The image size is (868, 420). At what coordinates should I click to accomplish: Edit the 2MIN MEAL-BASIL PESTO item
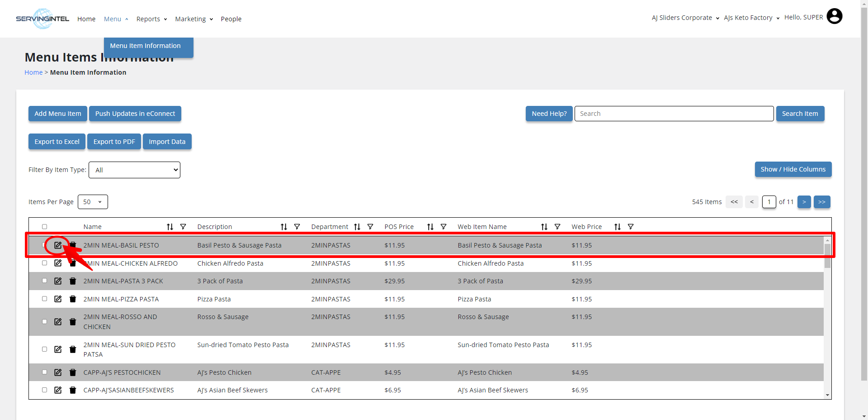pos(58,245)
